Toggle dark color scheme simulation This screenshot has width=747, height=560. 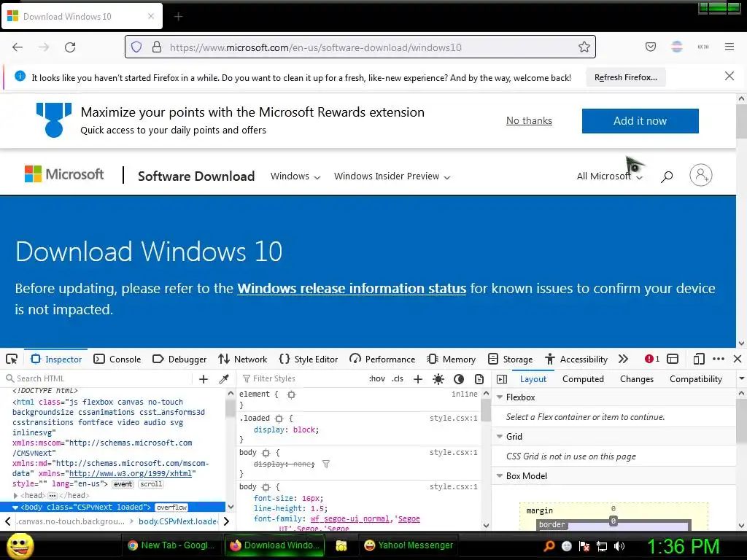(x=459, y=379)
